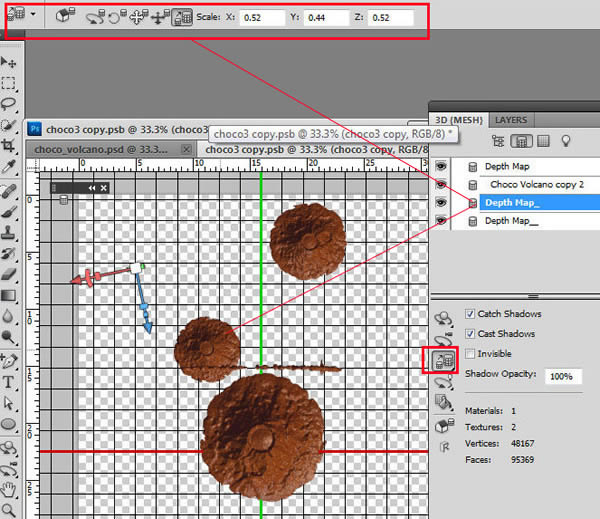Select the Quick Selection tool

point(9,125)
